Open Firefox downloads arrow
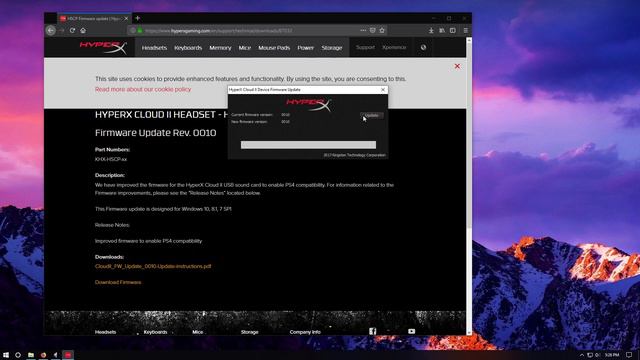This screenshot has width=640, height=360. coord(431,30)
